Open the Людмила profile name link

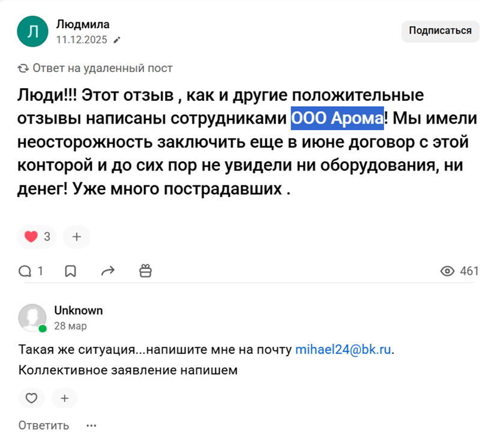pyautogui.click(x=82, y=25)
